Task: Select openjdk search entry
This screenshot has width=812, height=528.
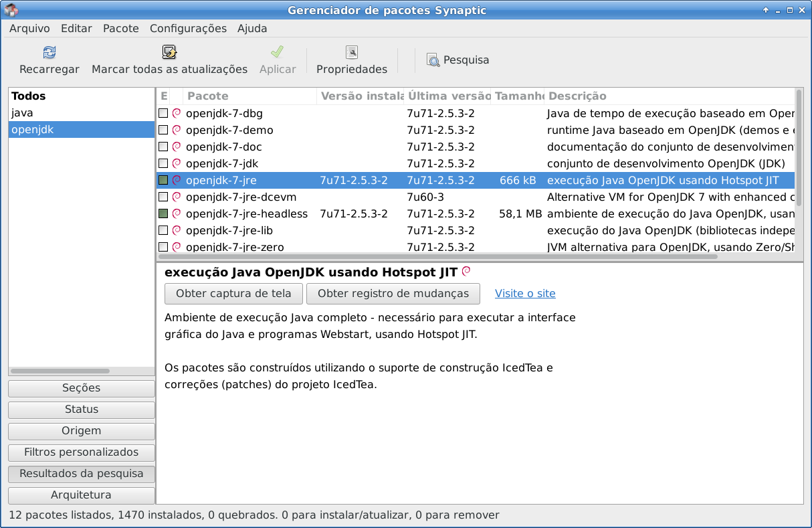Action: point(82,130)
